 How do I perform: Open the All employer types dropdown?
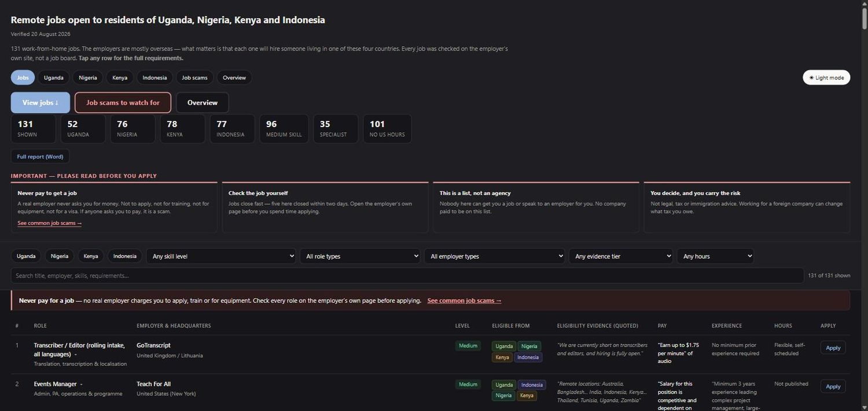(x=495, y=256)
